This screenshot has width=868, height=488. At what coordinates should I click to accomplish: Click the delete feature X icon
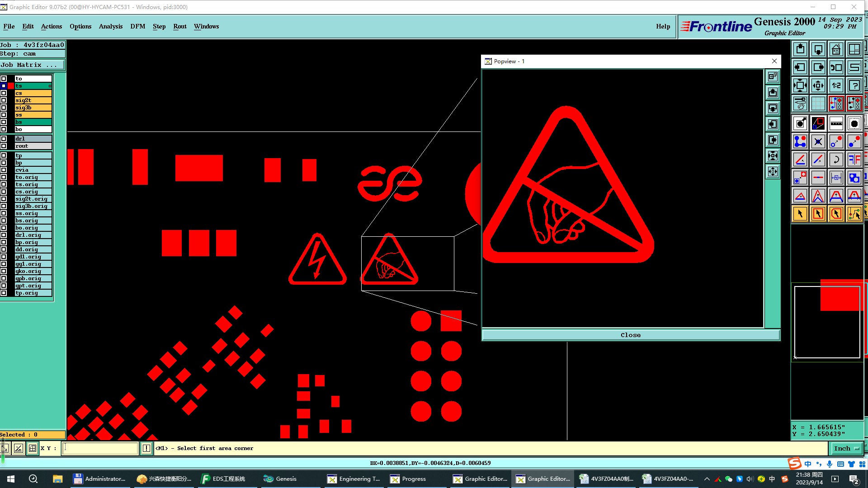tap(818, 141)
